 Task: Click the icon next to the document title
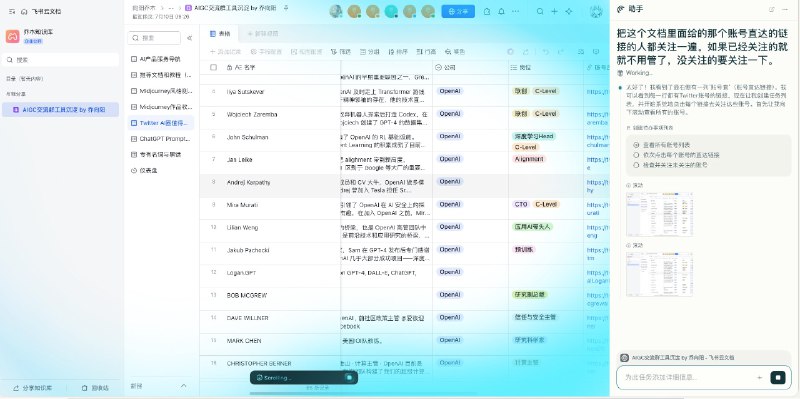[286, 8]
